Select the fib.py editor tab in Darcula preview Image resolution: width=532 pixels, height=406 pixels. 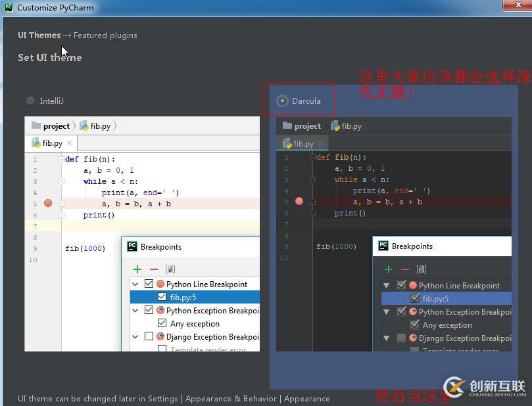(x=302, y=144)
